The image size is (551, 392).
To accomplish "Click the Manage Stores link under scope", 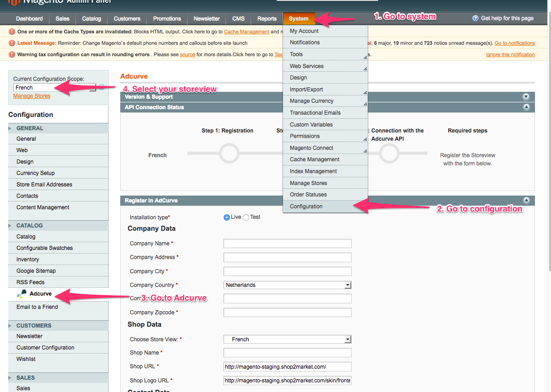I will click(x=32, y=96).
